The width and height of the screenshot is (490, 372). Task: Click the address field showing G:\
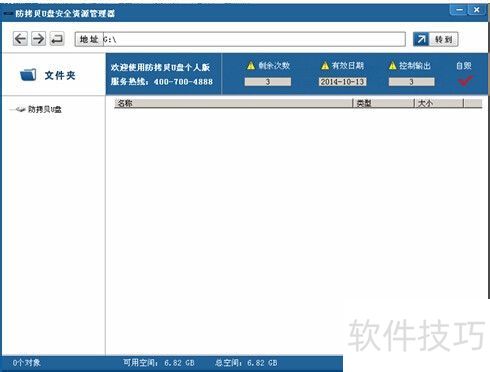click(254, 39)
